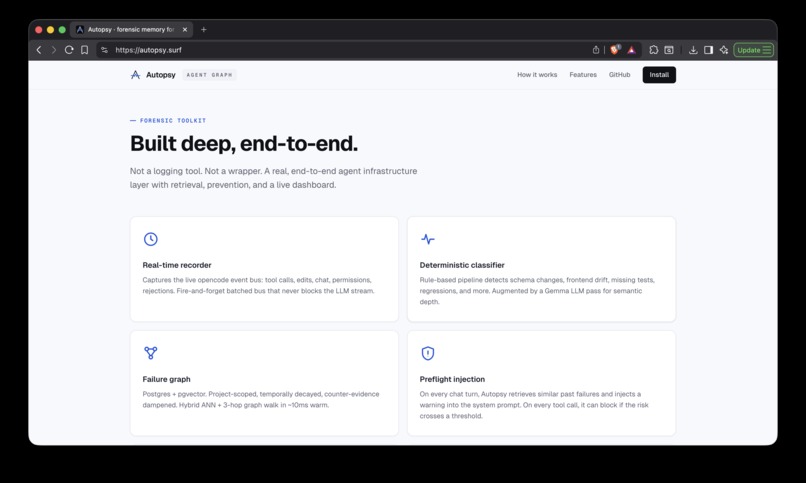The height and width of the screenshot is (483, 806).
Task: Click the graph nodes icon in Failure graph card
Action: click(151, 353)
